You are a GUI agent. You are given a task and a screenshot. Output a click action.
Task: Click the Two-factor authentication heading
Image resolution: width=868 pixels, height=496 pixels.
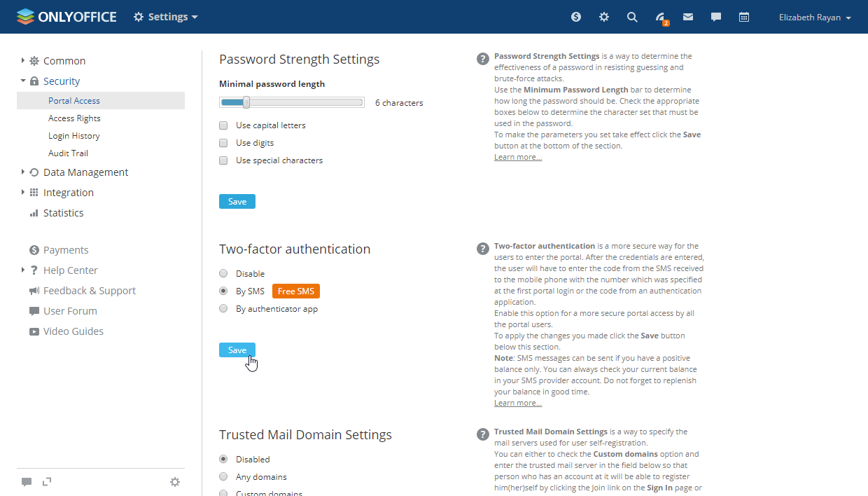[295, 249]
